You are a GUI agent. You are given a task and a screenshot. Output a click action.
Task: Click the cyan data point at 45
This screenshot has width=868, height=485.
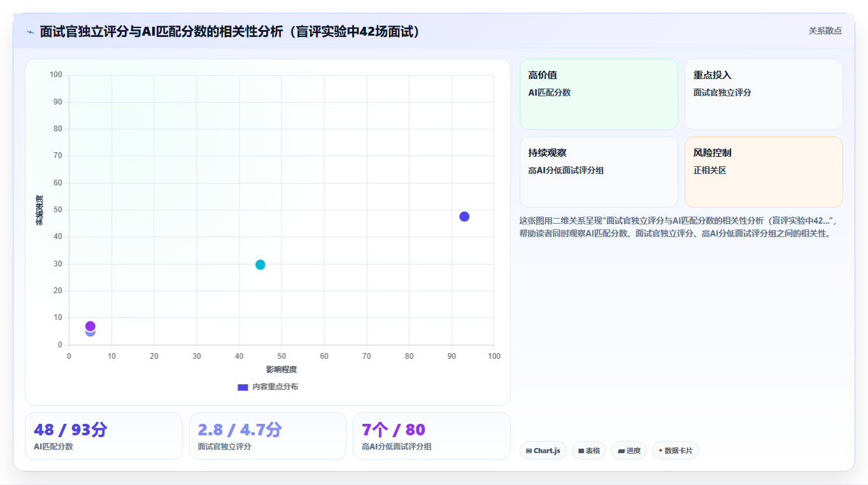[260, 264]
